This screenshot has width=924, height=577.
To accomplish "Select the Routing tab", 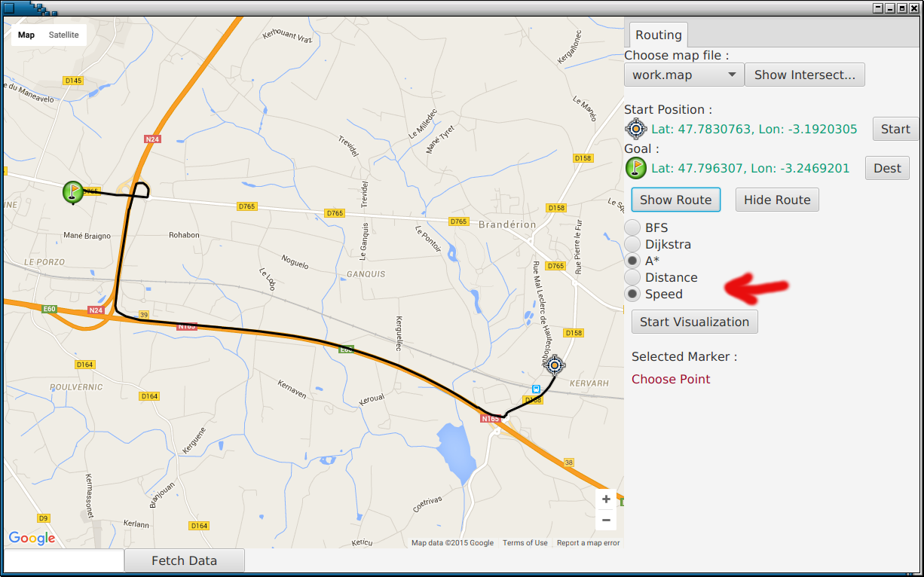I will click(658, 35).
